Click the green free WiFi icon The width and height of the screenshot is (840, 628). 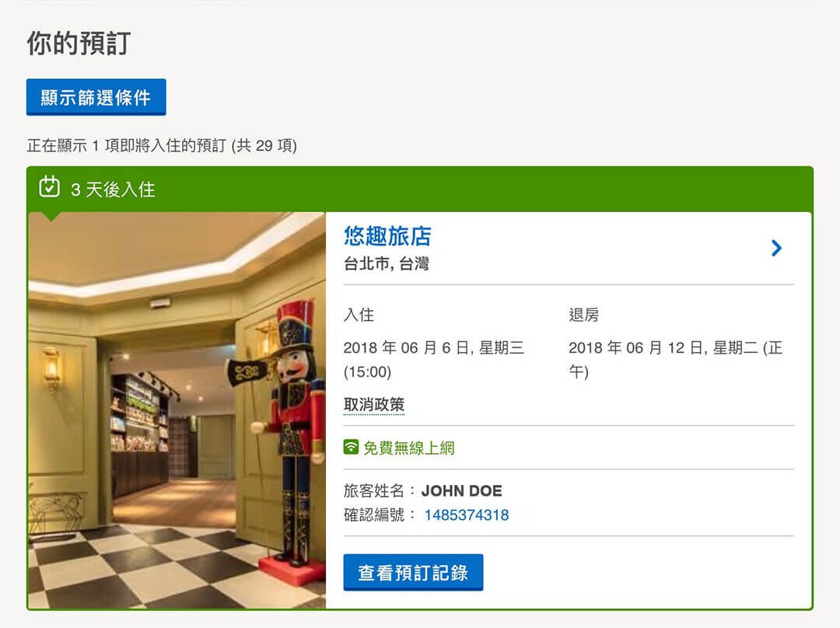click(x=351, y=447)
